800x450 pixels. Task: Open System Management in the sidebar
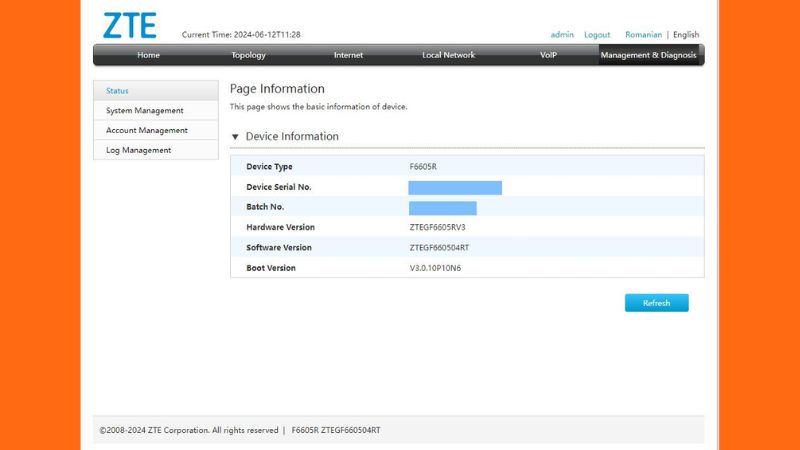tap(156, 111)
